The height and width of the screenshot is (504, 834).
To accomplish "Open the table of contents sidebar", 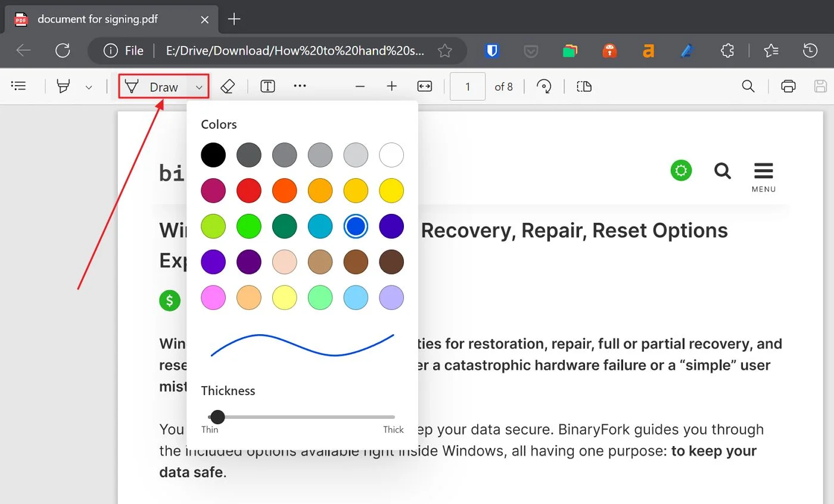I will point(19,86).
